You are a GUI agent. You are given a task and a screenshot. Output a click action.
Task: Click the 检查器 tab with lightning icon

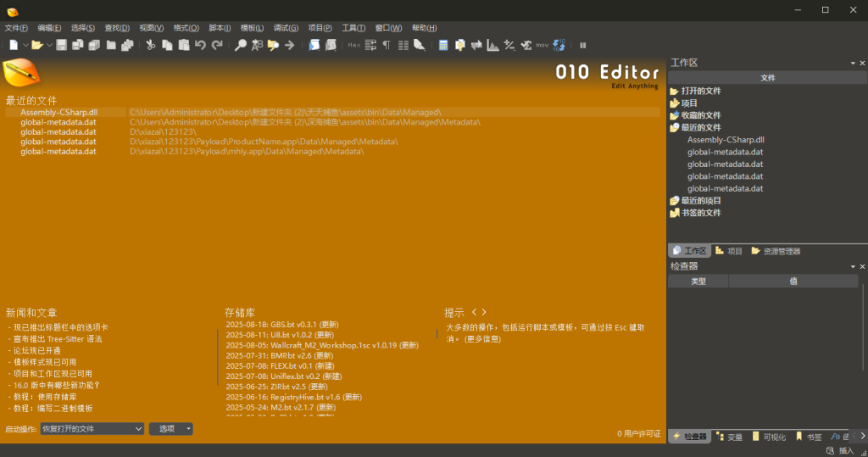pyautogui.click(x=690, y=437)
